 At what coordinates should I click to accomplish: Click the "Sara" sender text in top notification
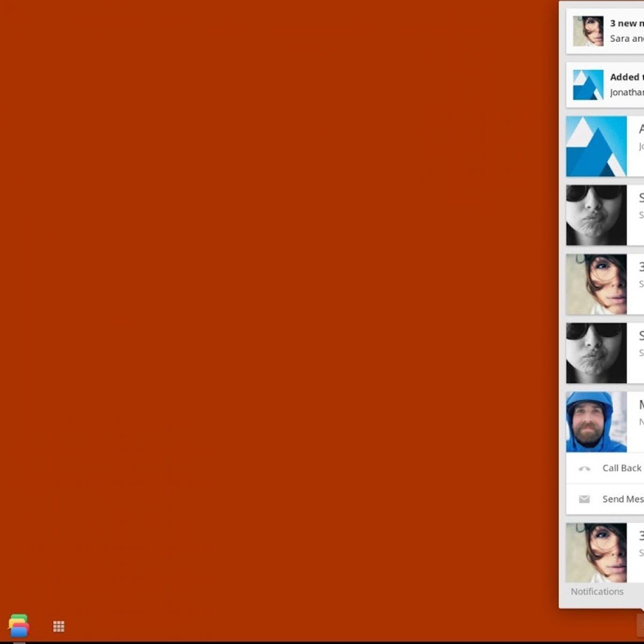click(619, 39)
